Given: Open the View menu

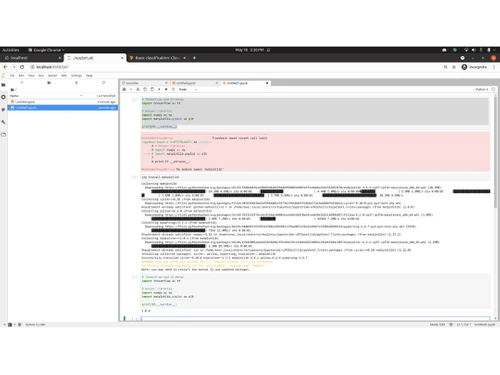Looking at the screenshot, I should click(31, 76).
